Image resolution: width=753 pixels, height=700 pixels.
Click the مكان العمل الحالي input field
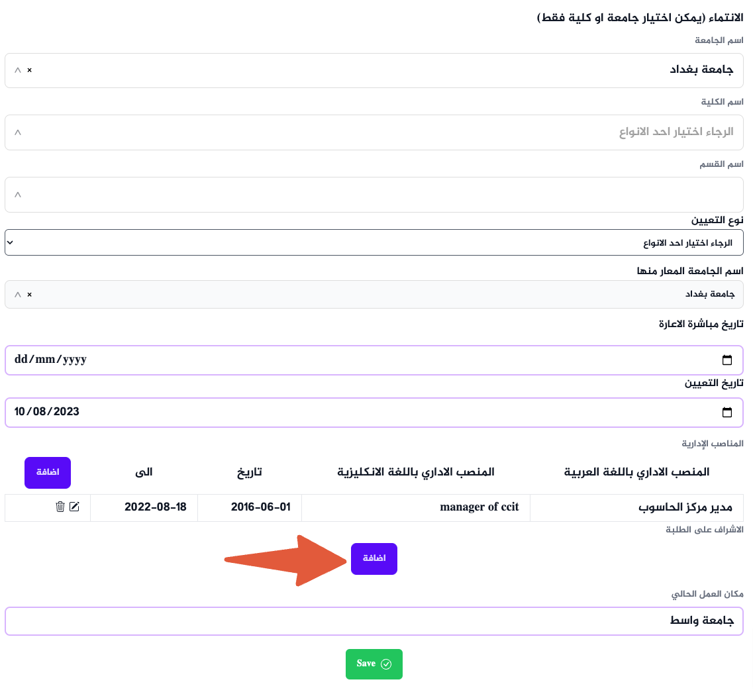374,621
